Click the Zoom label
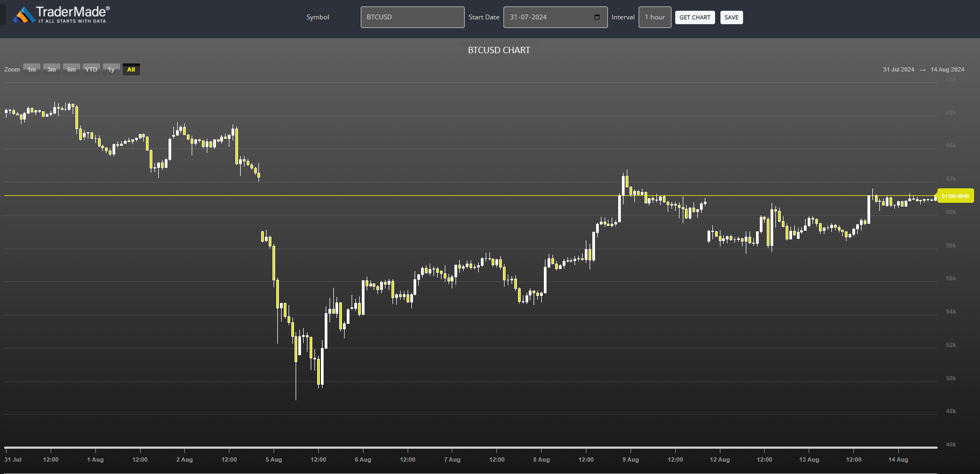Viewport: 980px width, 474px height. (12, 69)
